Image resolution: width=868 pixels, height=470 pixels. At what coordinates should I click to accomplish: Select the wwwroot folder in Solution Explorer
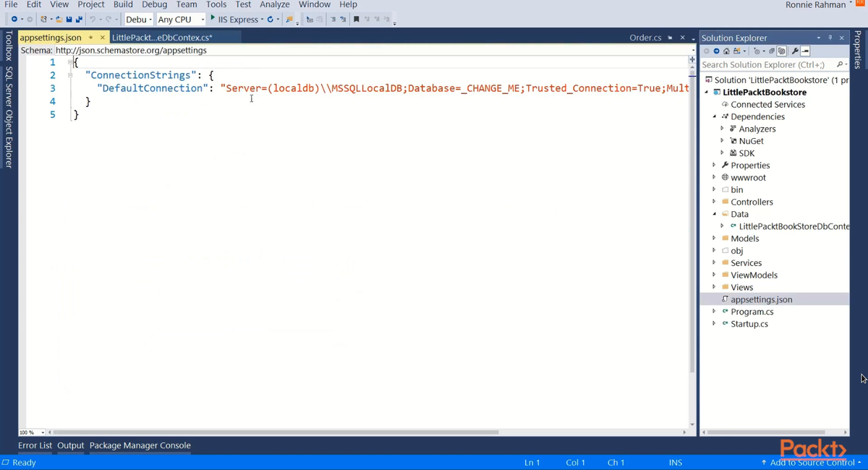(748, 177)
